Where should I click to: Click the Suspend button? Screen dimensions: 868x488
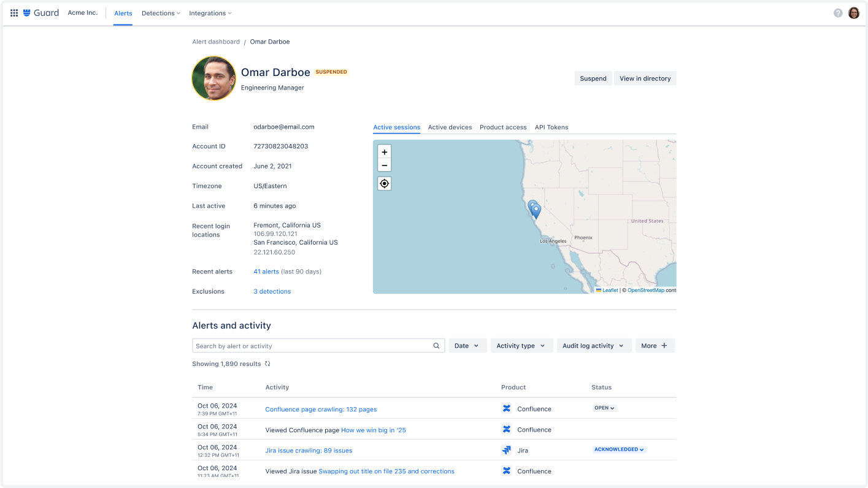coord(592,78)
